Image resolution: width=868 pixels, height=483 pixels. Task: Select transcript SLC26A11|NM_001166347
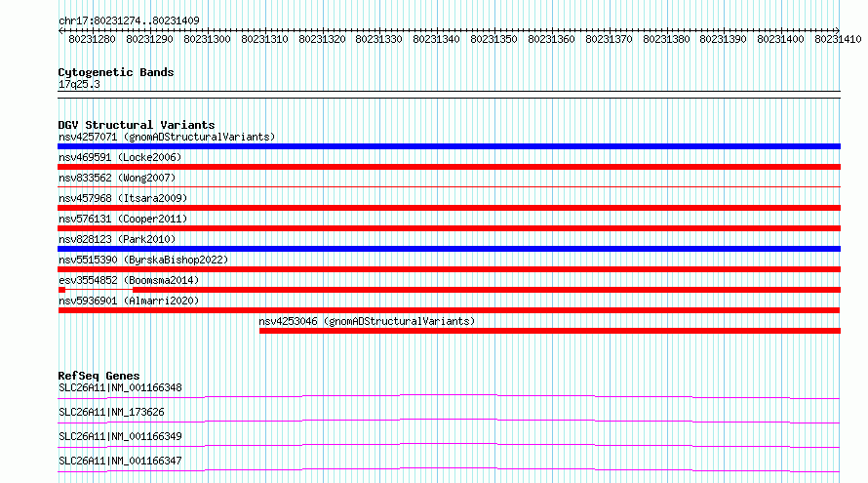click(x=120, y=461)
